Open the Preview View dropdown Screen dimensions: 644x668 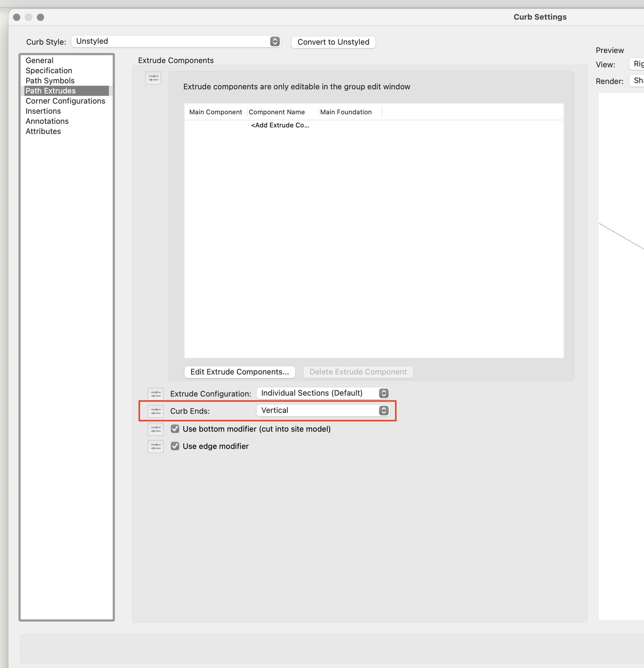click(637, 64)
